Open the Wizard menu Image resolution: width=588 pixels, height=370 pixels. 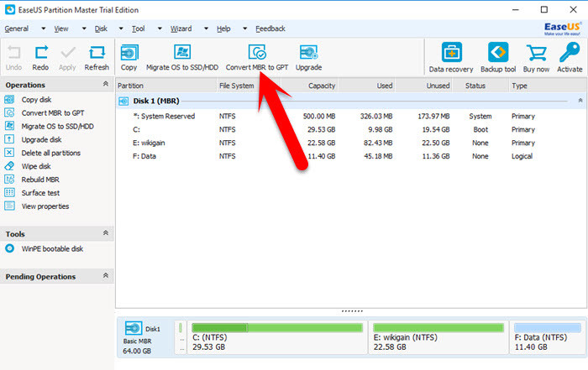click(x=181, y=29)
